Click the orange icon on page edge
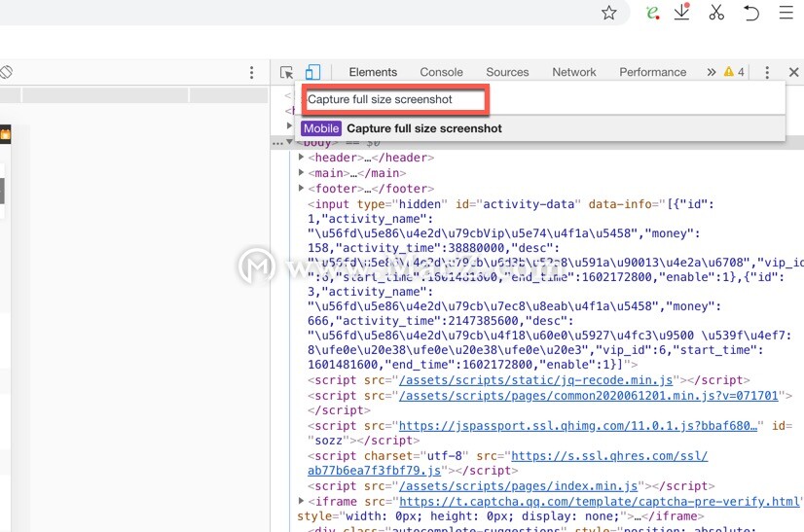Viewport: 804px width, 532px height. coord(5,135)
